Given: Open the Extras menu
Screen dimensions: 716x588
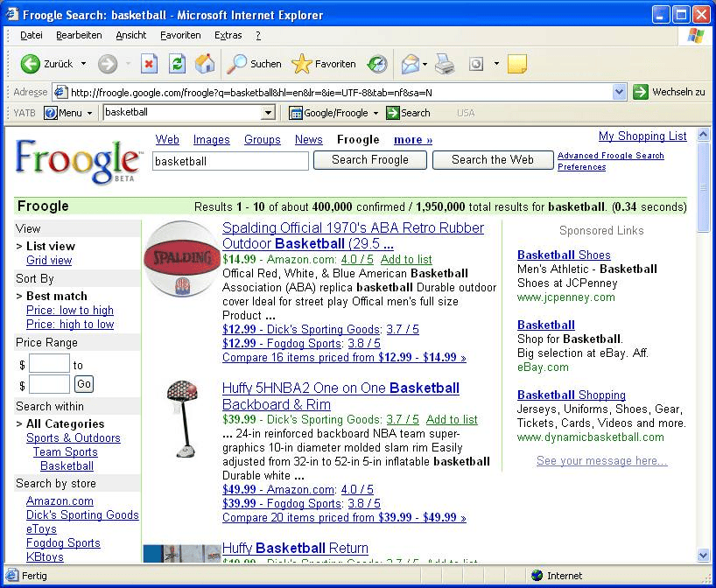Looking at the screenshot, I should click(228, 35).
